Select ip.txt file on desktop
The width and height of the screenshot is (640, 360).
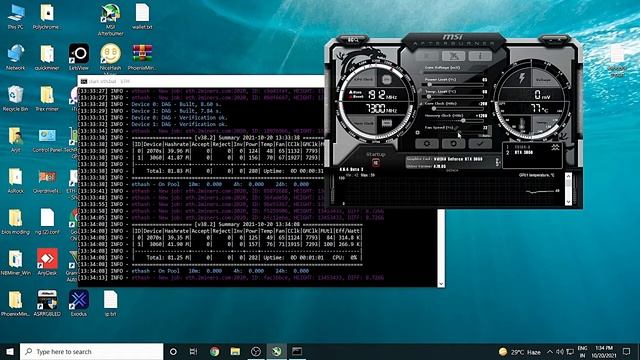coord(110,303)
